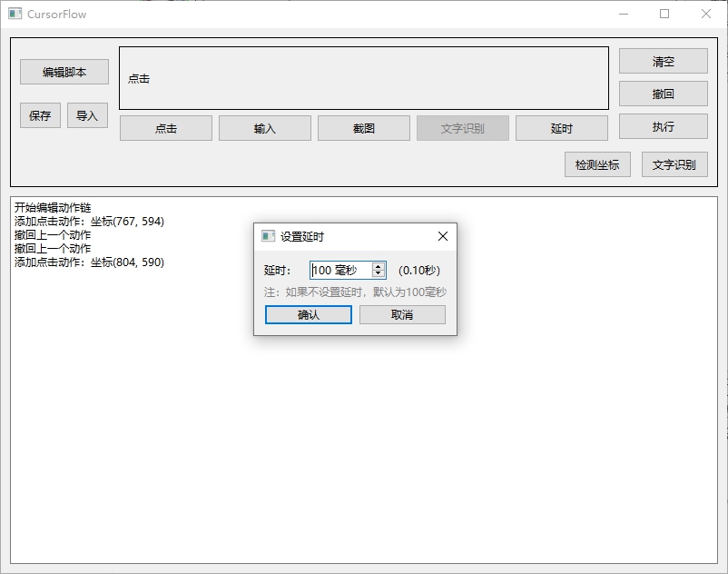Undo last action with 撤回
Screen dimensions: 728x574
click(x=663, y=94)
